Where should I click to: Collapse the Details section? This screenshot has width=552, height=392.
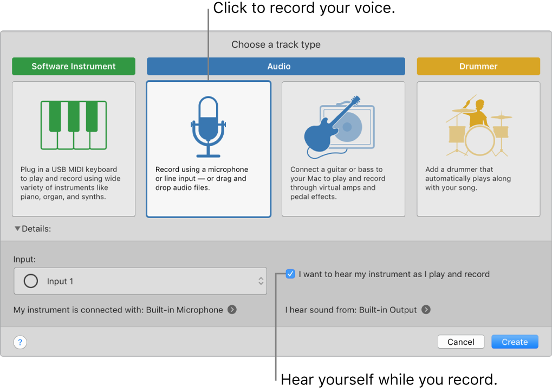(17, 228)
